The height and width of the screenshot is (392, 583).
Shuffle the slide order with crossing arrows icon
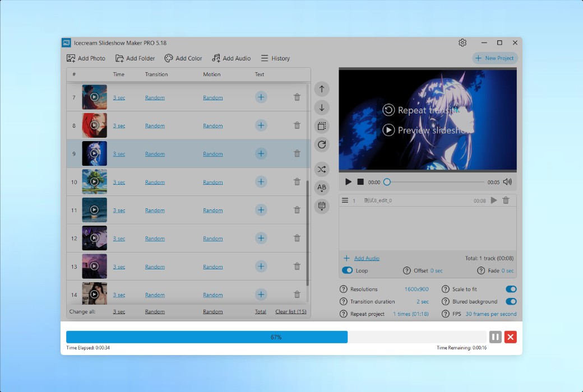pos(321,169)
